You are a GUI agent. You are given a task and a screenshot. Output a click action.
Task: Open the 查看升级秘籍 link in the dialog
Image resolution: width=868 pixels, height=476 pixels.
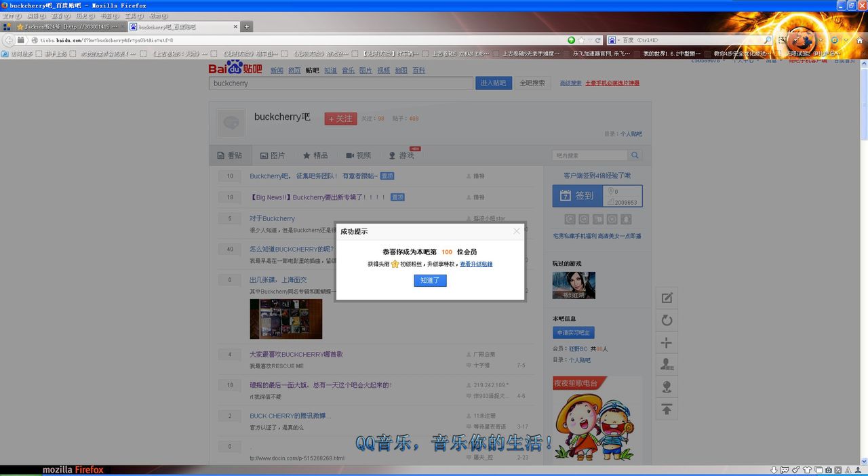click(476, 264)
